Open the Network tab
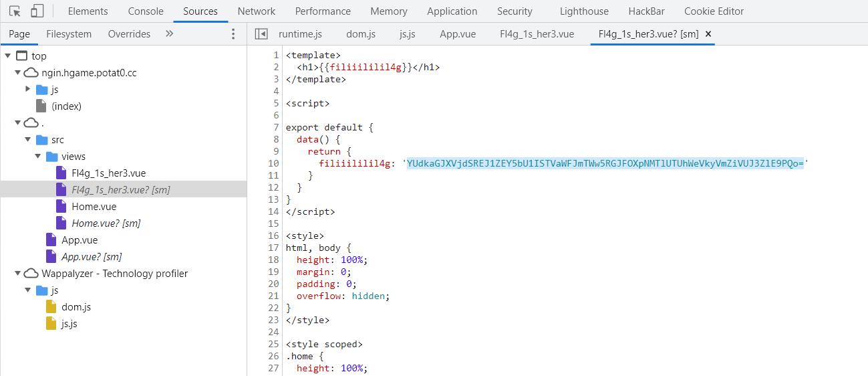This screenshot has width=868, height=376. pos(257,11)
